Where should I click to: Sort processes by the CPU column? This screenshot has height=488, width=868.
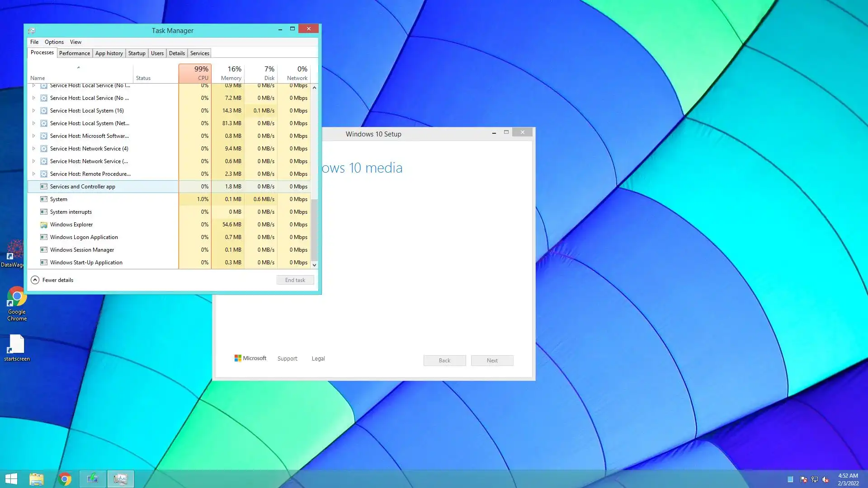point(195,73)
